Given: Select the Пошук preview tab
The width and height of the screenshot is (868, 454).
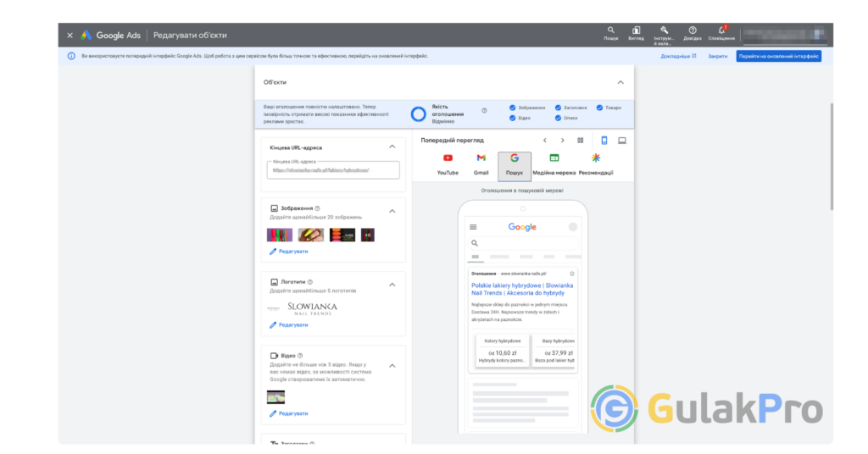Looking at the screenshot, I should click(x=515, y=166).
